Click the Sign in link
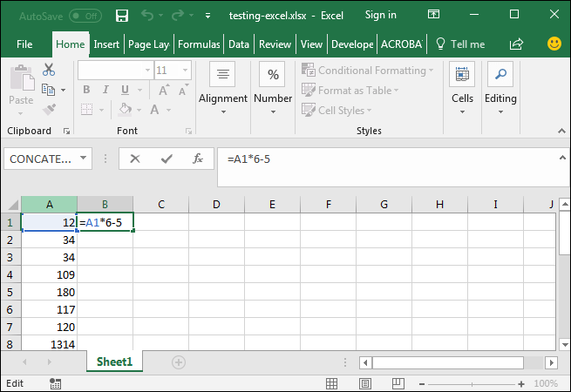The image size is (571, 392). point(380,15)
